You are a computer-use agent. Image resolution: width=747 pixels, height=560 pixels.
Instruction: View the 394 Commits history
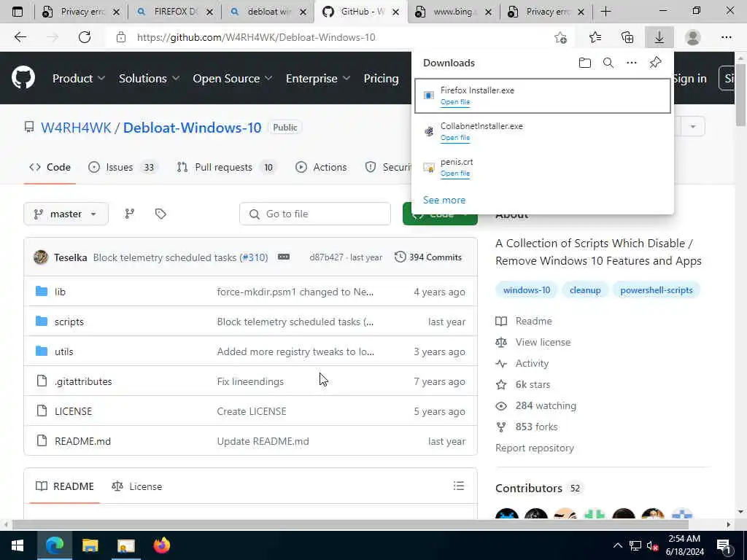[428, 257]
